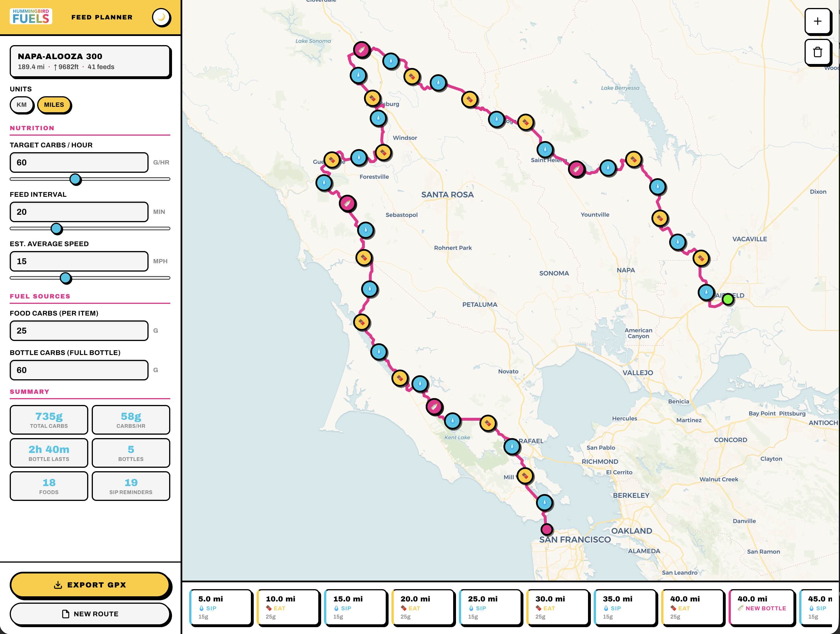Click the Food Carbs per item field

coord(79,330)
